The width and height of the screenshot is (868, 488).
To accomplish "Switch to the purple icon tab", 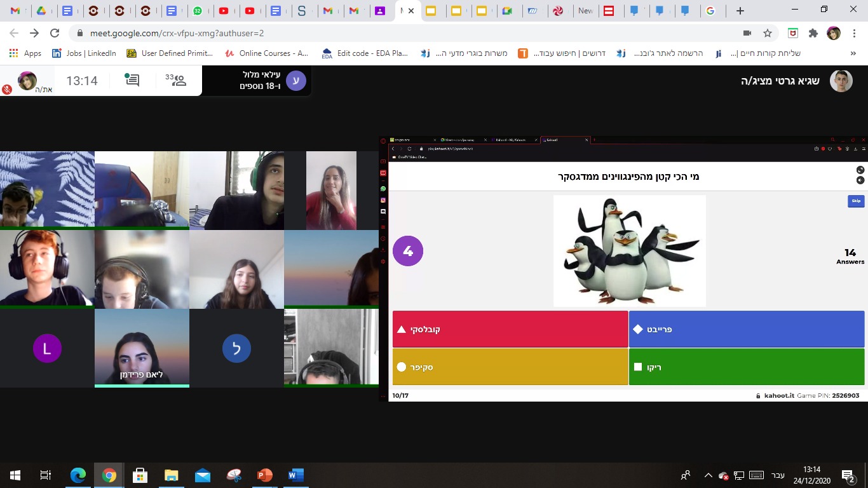I will pos(379,11).
